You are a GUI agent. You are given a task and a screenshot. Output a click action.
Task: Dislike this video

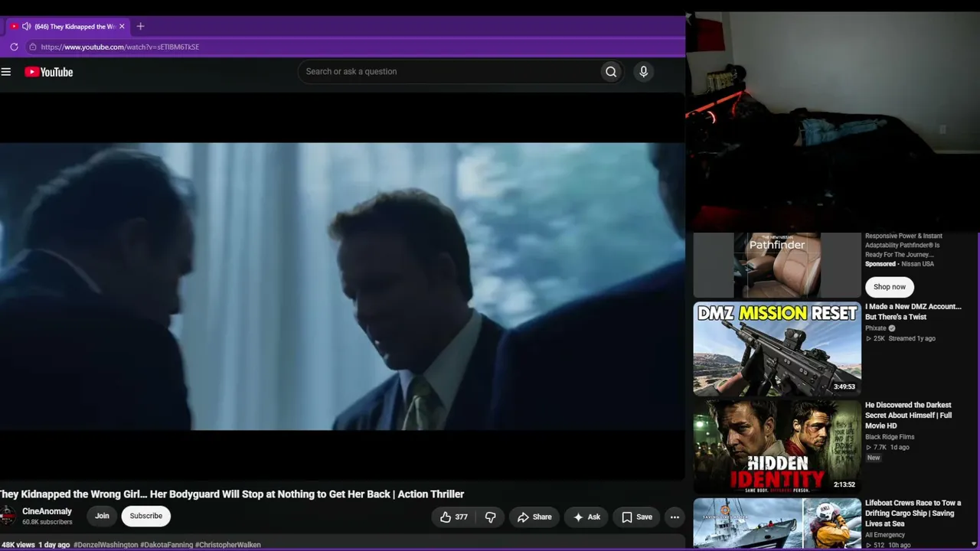(x=491, y=517)
